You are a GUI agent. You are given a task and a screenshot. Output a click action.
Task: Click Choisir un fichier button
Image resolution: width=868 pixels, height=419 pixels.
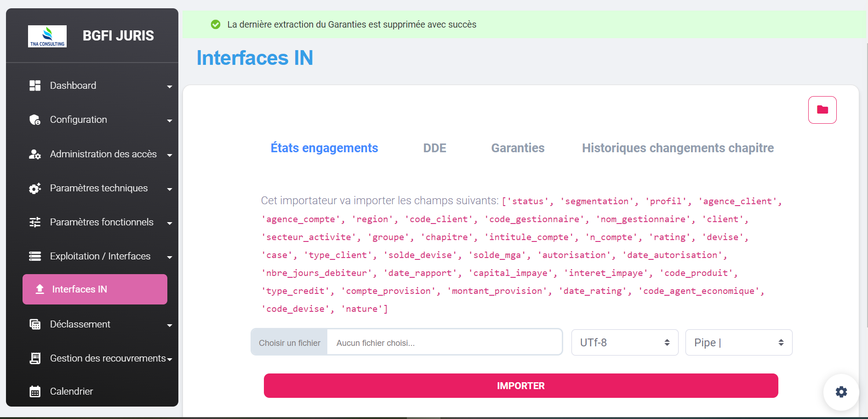tap(290, 343)
